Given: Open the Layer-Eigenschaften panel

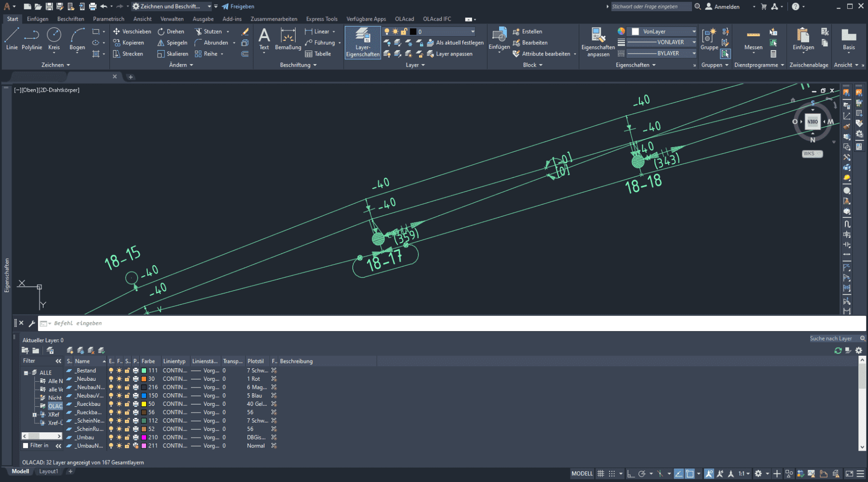Looking at the screenshot, I should 363,42.
